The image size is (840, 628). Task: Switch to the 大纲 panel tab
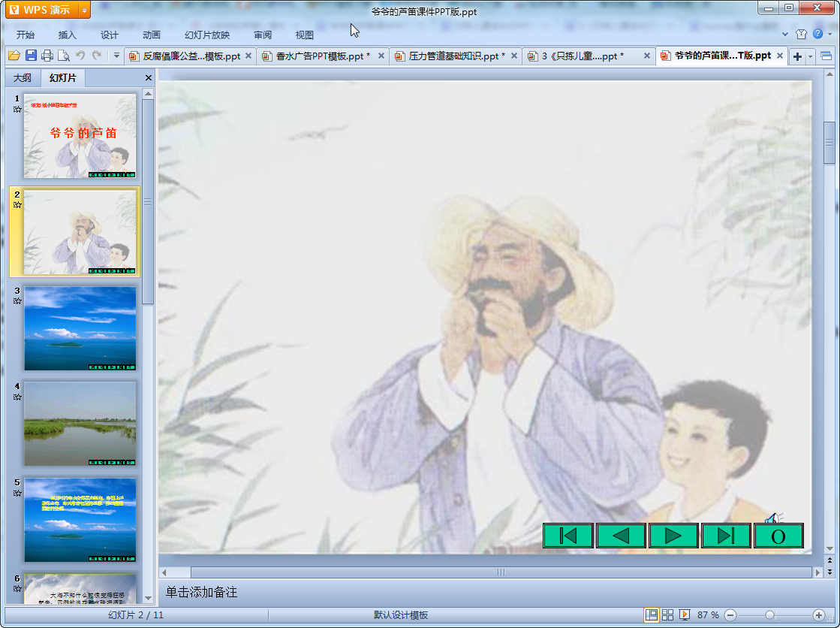pyautogui.click(x=23, y=78)
